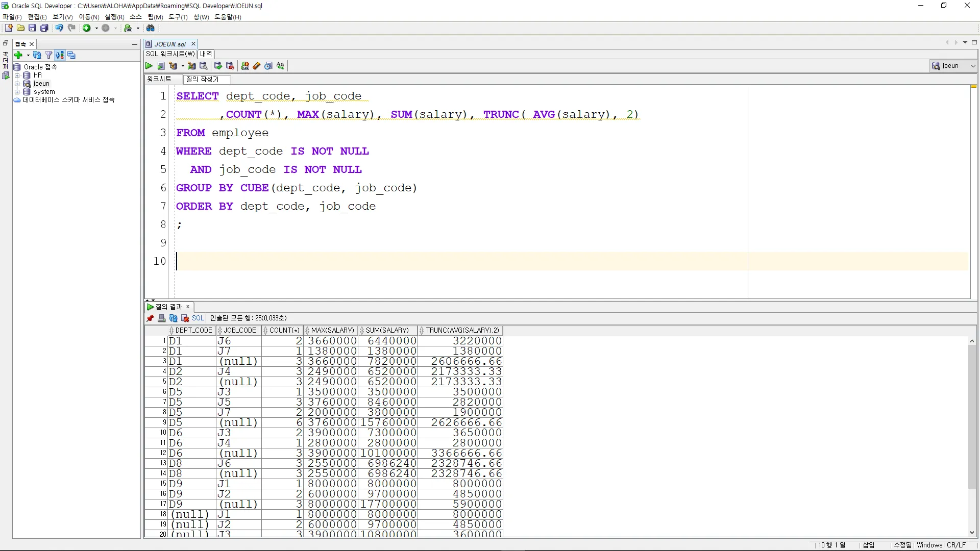Open the 도구(T) menu
Viewport: 980px width, 551px height.
178,17
